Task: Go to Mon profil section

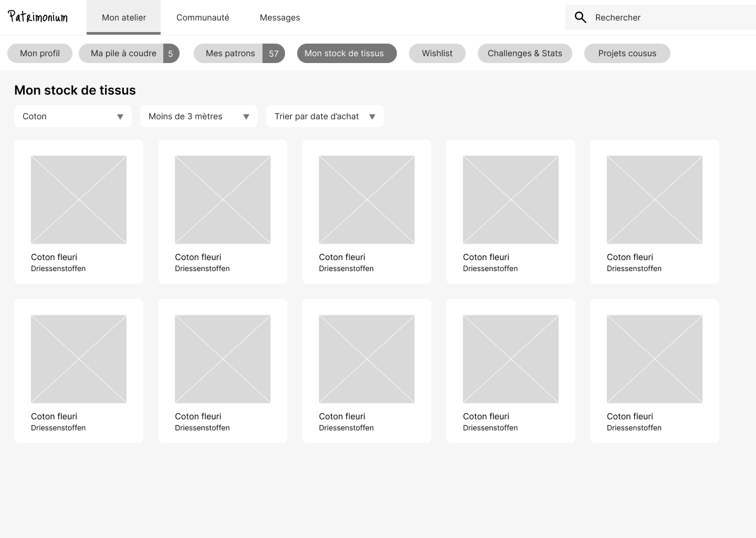Action: coord(40,54)
